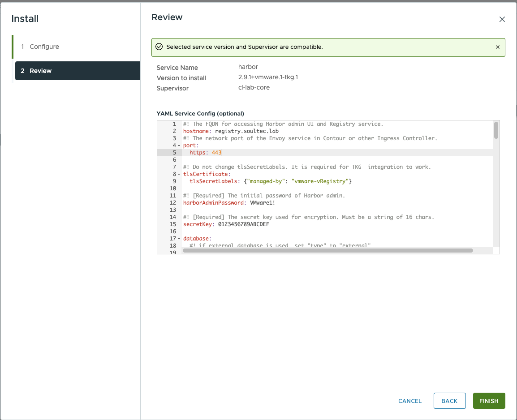Viewport: 517px width, 420px height.
Task: Click the YAML Service Config (optional) label
Action: [200, 114]
